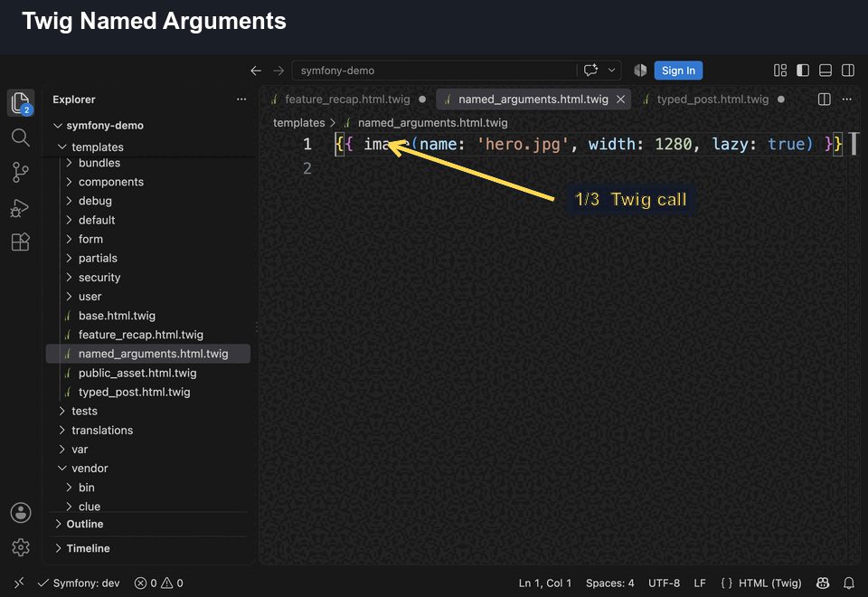
Task: Open the Extensions view icon
Action: coord(21,242)
